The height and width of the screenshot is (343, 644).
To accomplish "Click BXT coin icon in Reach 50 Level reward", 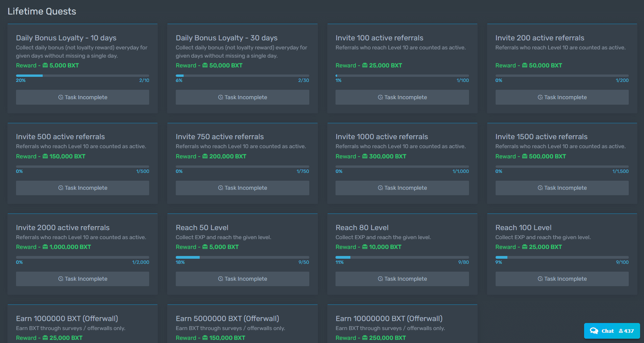I will click(205, 247).
